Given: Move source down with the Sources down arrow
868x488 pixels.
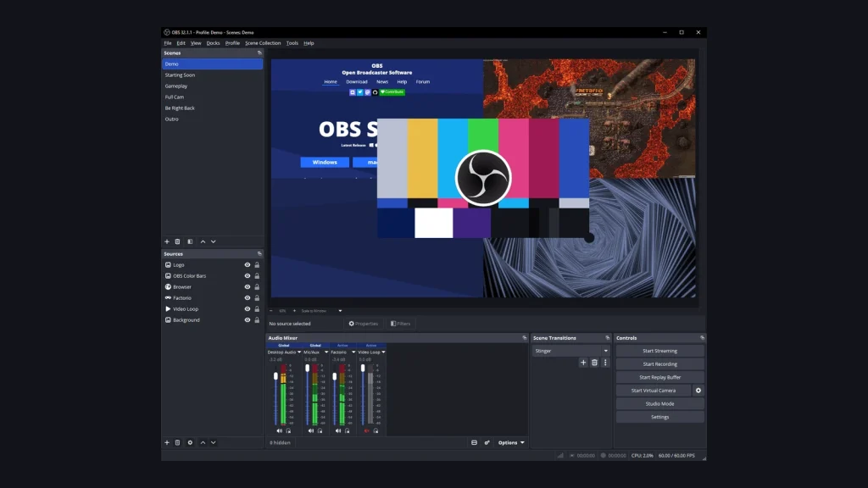Looking at the screenshot, I should coord(213,442).
